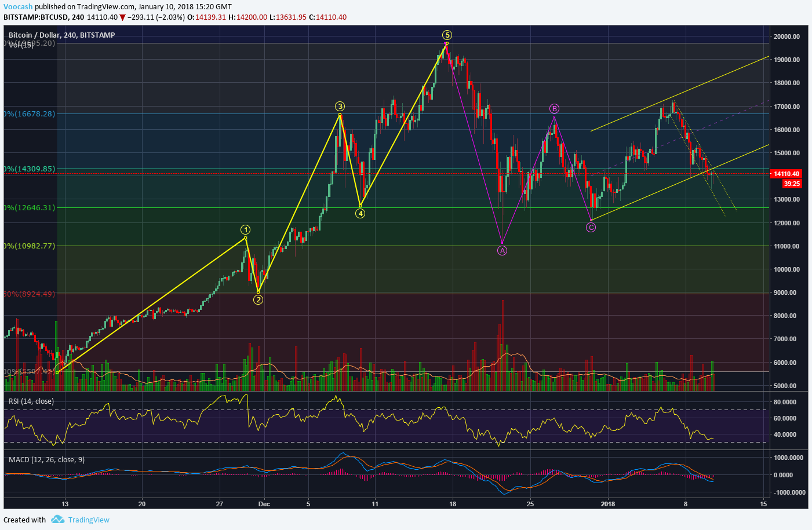Select the circled C correction label

coord(591,227)
